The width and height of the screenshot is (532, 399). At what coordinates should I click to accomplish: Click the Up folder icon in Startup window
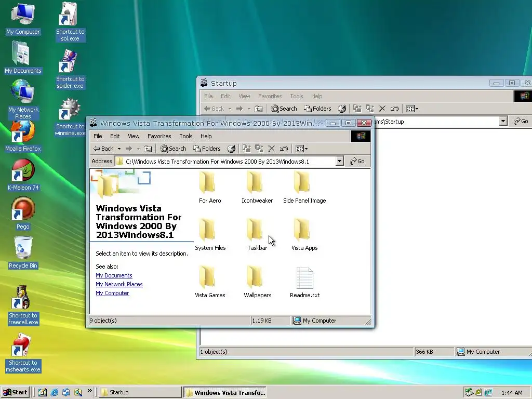click(x=259, y=109)
